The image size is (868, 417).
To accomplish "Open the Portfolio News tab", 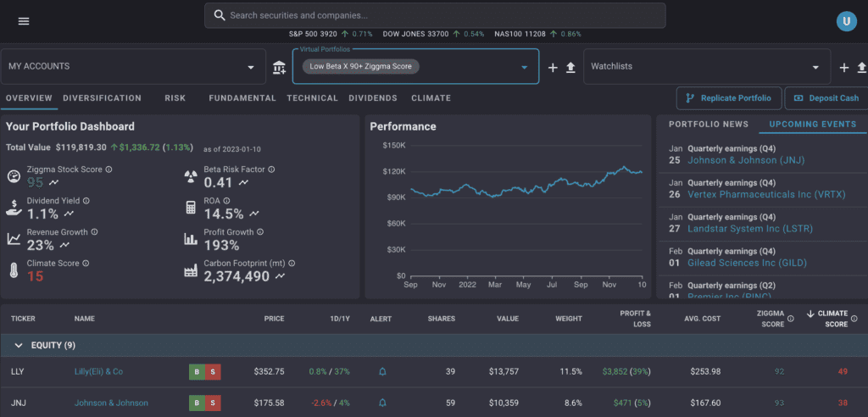I will [x=709, y=124].
